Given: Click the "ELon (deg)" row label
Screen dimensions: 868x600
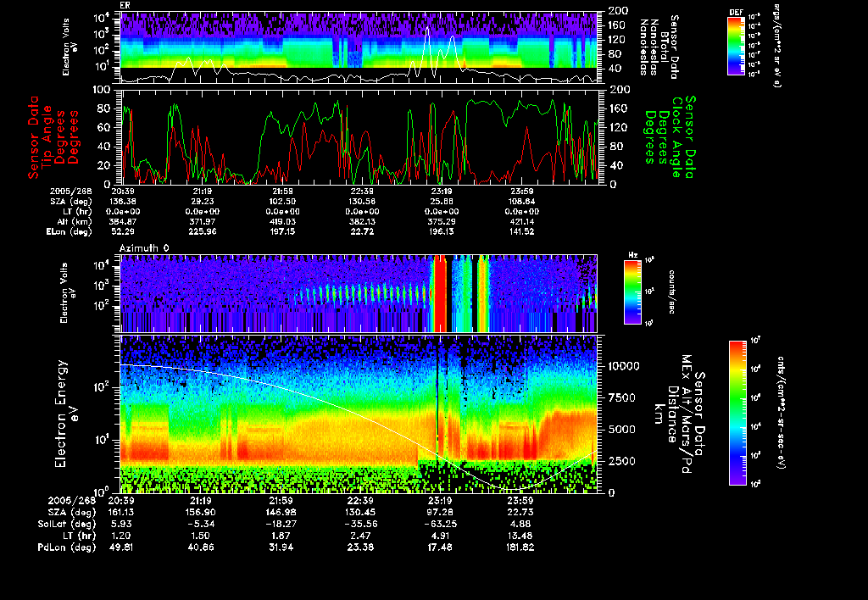Looking at the screenshot, I should pyautogui.click(x=70, y=232).
